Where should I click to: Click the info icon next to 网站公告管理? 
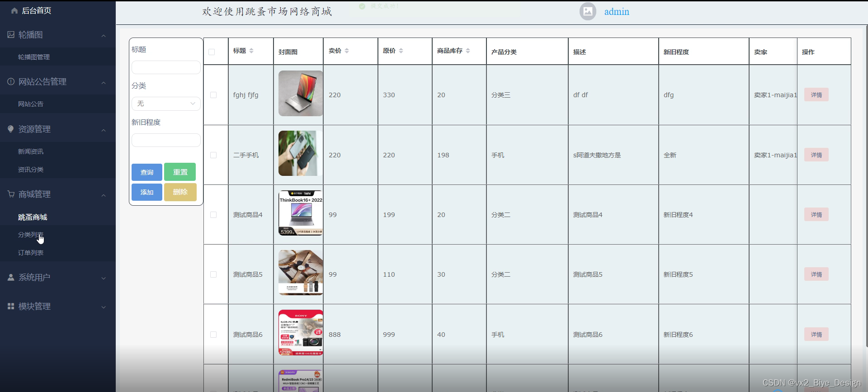click(x=11, y=82)
